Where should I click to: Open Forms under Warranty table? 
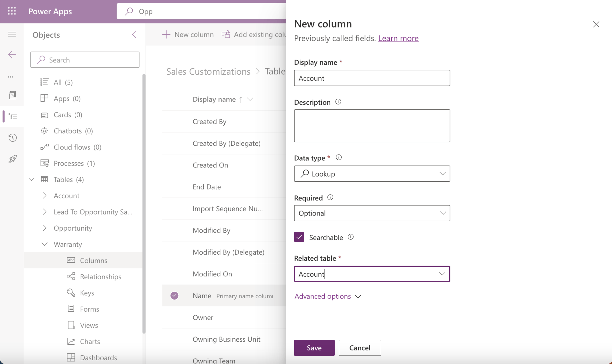pos(89,309)
